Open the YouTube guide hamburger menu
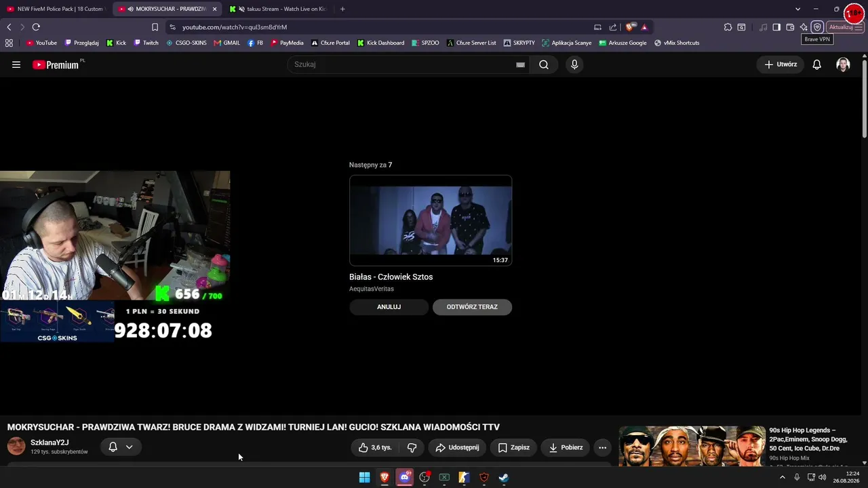This screenshot has width=868, height=488. pos(16,64)
